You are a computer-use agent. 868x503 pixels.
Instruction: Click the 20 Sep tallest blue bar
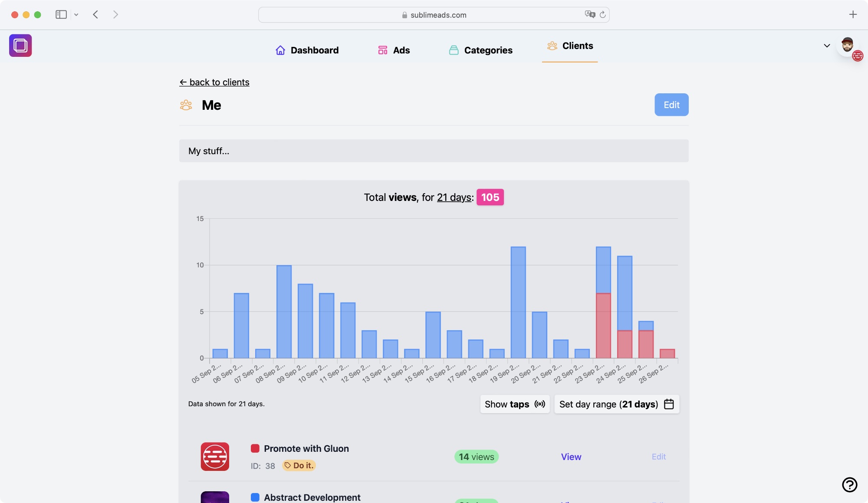click(x=518, y=302)
